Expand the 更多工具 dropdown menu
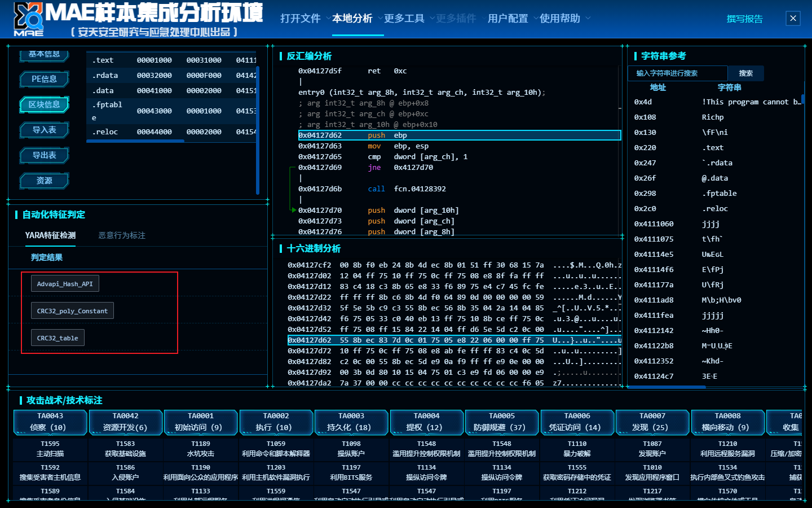This screenshot has width=812, height=508. (x=408, y=19)
